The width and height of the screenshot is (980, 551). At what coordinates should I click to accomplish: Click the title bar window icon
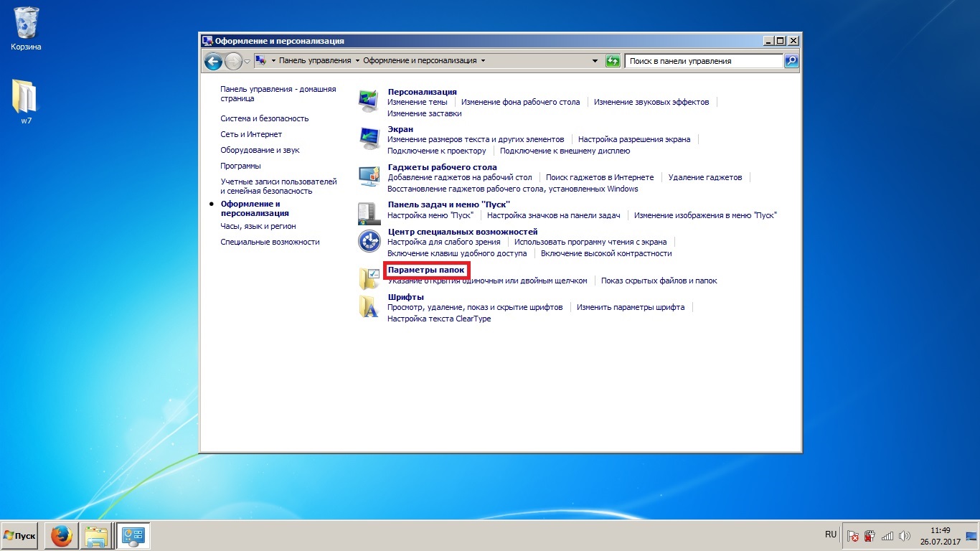207,41
